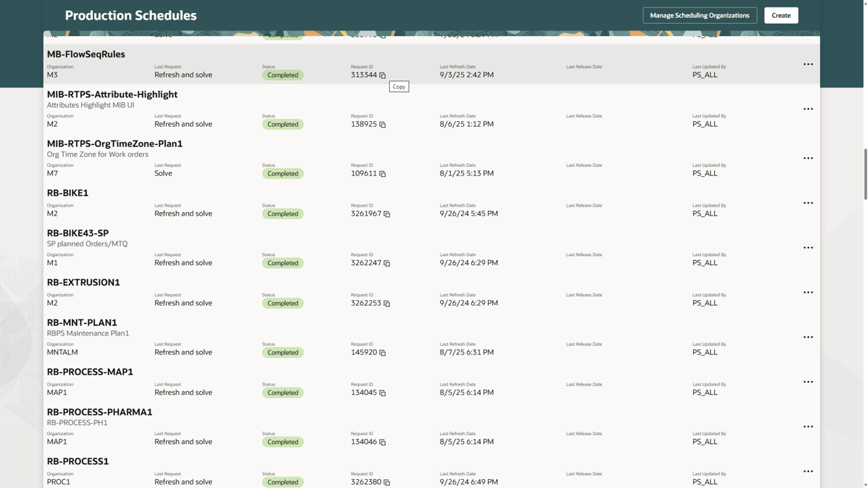The width and height of the screenshot is (868, 488).
Task: Copy the Request ID for RB-PROCESS-MAP1
Action: click(x=383, y=393)
